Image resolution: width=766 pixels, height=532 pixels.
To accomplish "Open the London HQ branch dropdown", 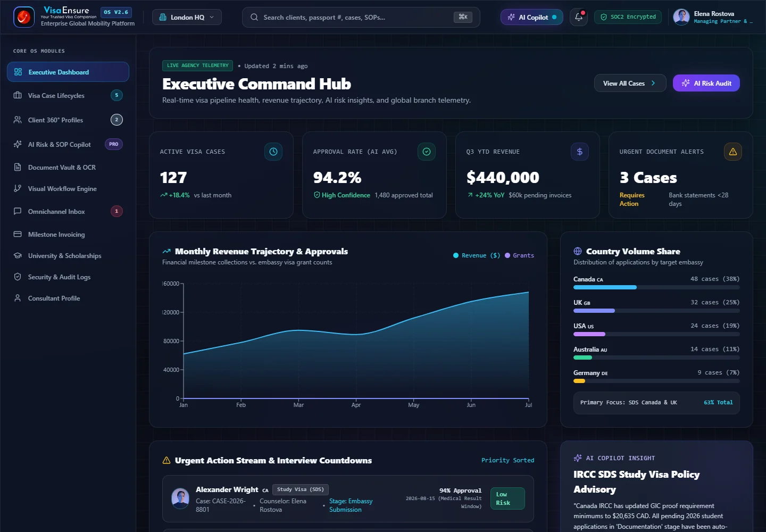I will 187,17.
